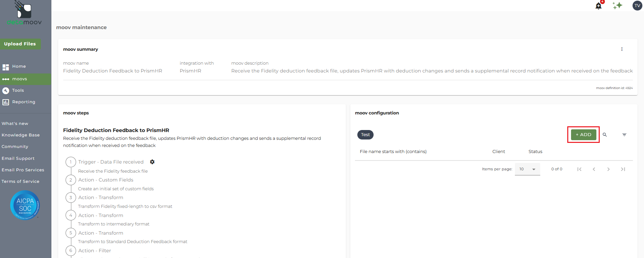Select step 5 circle in moov steps
This screenshot has width=644, height=258.
(x=71, y=233)
